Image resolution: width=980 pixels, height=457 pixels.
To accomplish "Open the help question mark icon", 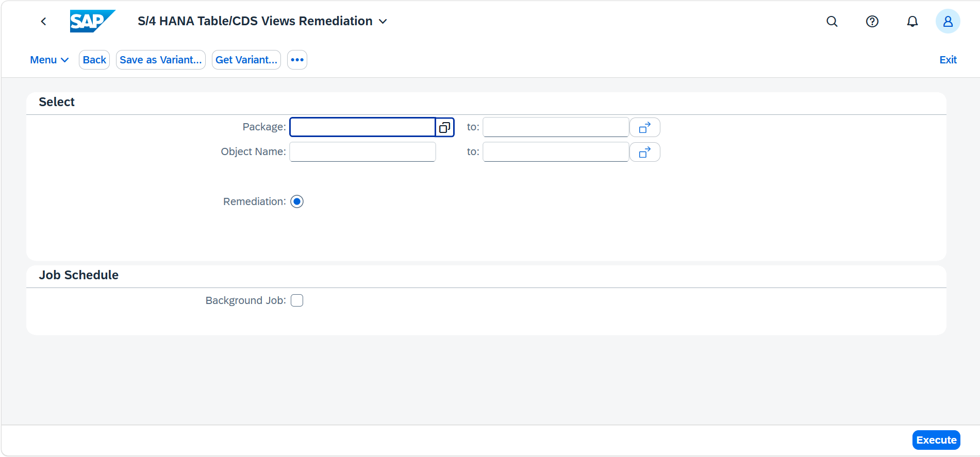I will coord(872,21).
